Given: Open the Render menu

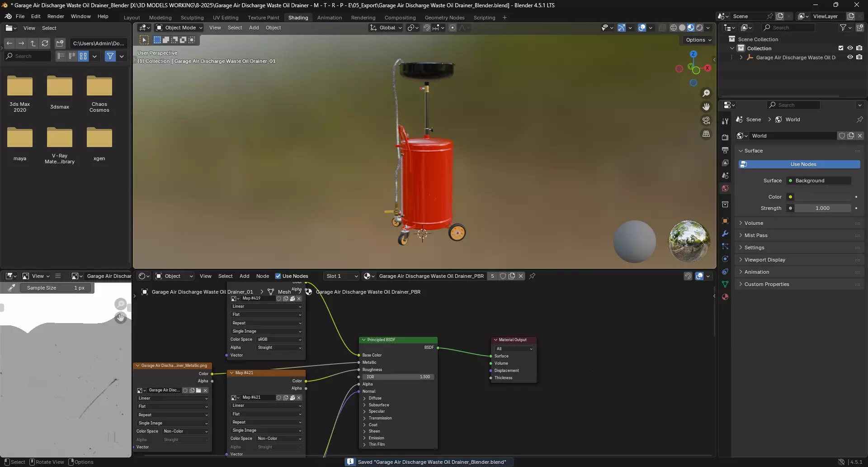Looking at the screenshot, I should click(56, 16).
